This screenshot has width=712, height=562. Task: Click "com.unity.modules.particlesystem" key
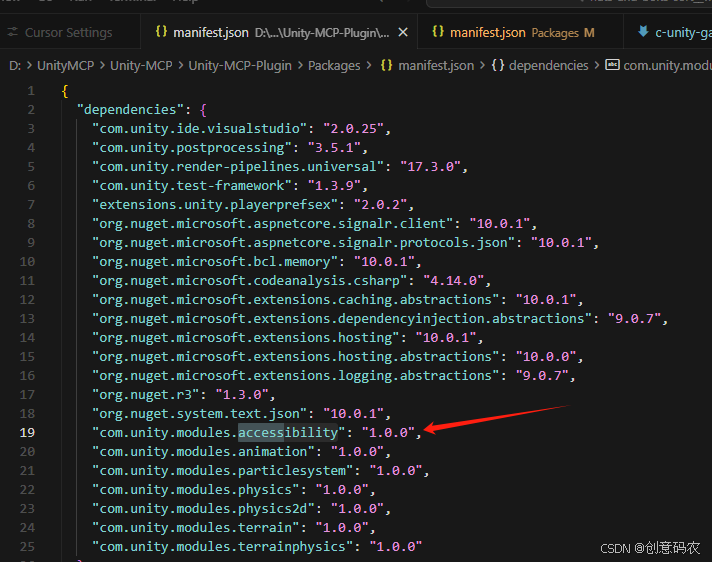coord(223,471)
